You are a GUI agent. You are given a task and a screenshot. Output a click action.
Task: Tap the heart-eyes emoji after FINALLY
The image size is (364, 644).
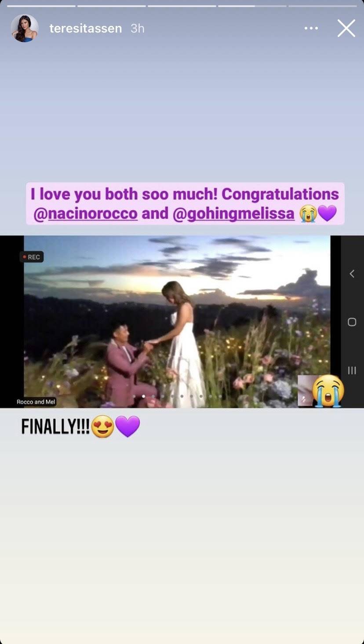[103, 427]
